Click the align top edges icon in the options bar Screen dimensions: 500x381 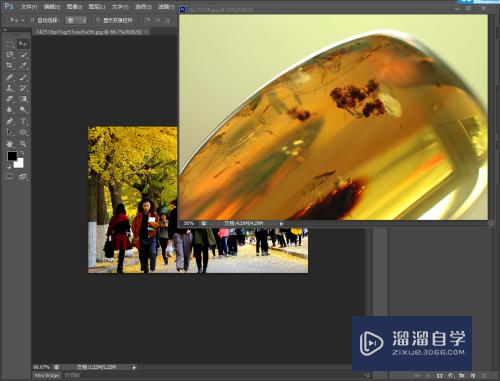click(147, 20)
